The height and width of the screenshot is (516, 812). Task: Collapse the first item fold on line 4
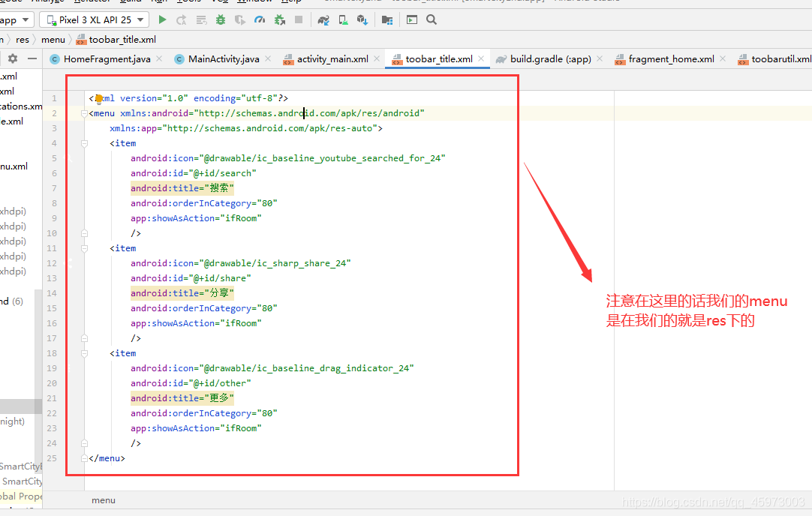click(83, 143)
